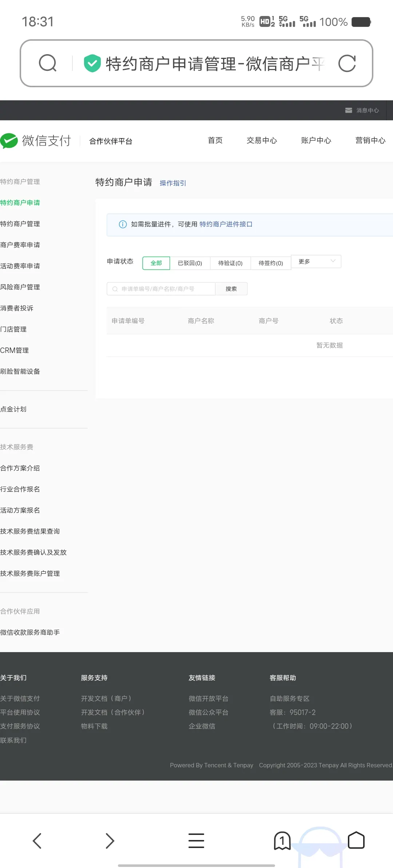Open 技术服务费确认及发放 in sidebar
Viewport: 393px width, 868px height.
click(x=33, y=552)
